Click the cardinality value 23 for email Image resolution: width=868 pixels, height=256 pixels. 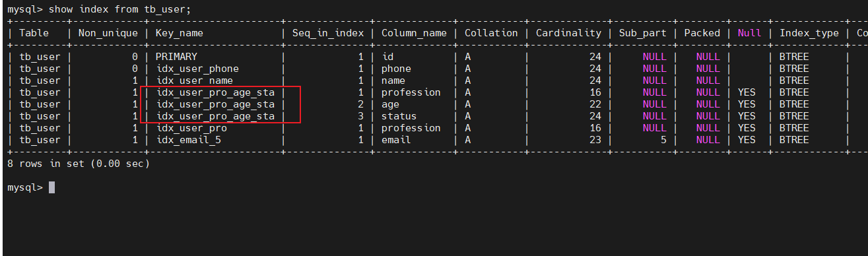click(595, 140)
